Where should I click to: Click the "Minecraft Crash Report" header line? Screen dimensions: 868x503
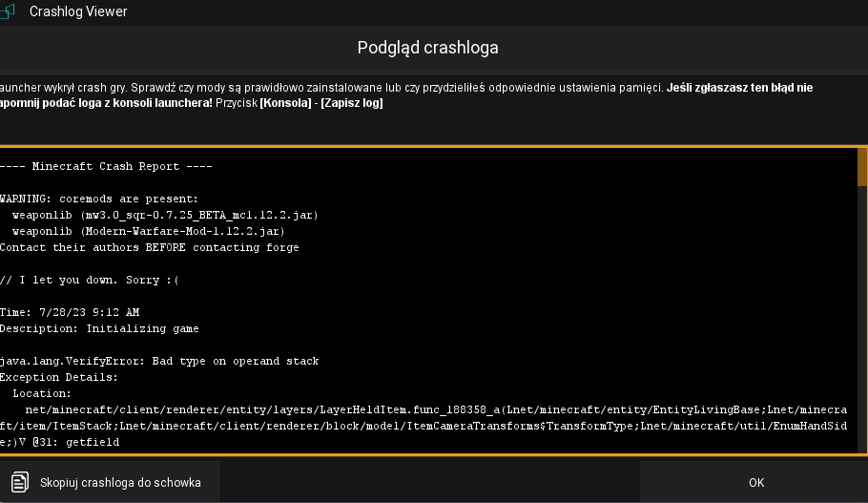point(105,166)
